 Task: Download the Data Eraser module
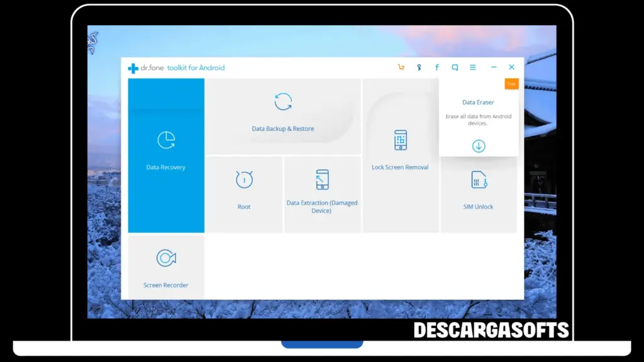(x=479, y=145)
